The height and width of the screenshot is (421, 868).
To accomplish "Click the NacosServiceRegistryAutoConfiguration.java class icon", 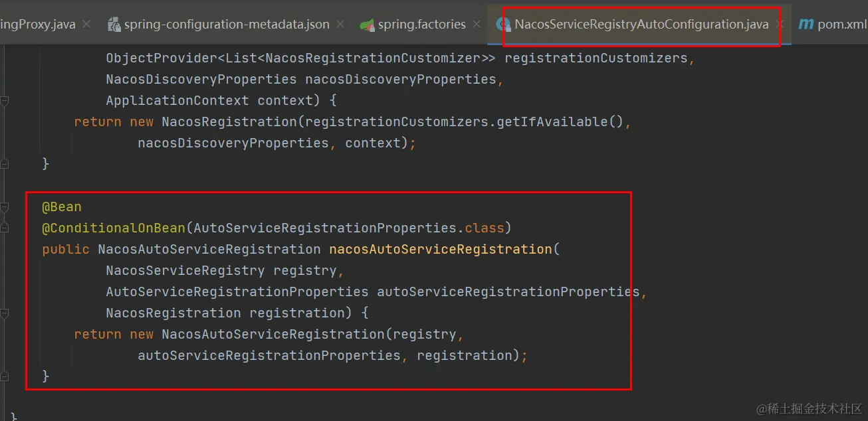I will pyautogui.click(x=503, y=25).
